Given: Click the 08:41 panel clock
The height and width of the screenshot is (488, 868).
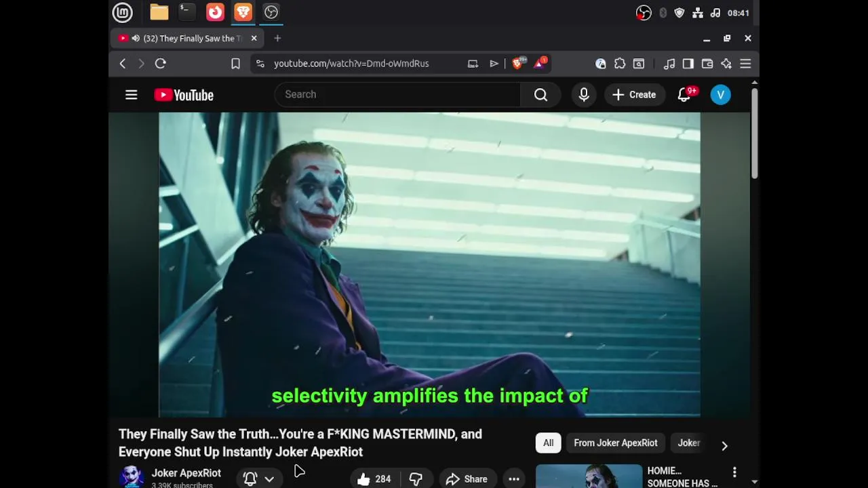Looking at the screenshot, I should (x=738, y=13).
